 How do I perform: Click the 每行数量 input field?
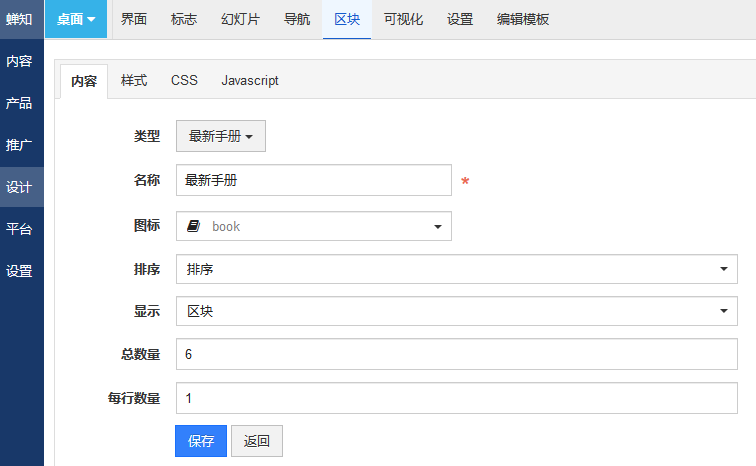(x=456, y=398)
